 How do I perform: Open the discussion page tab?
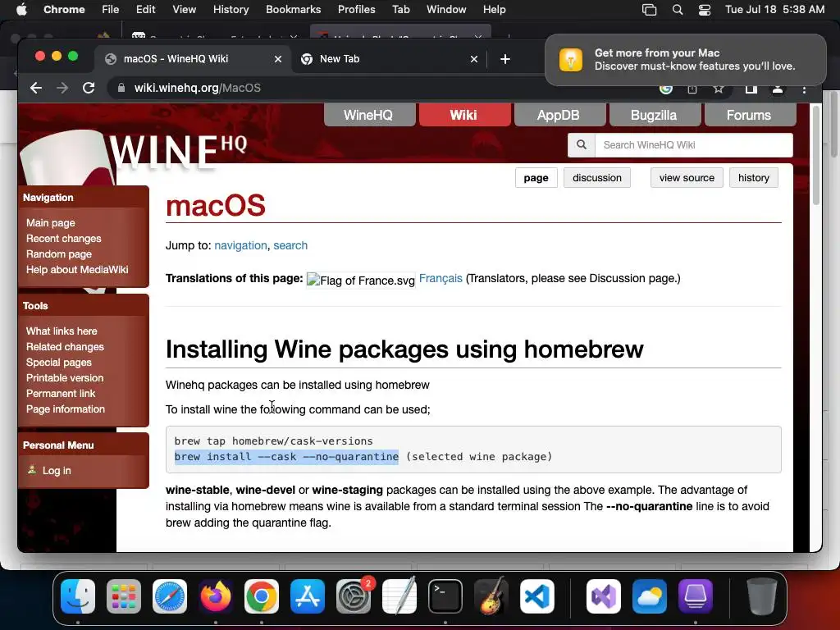[597, 178]
